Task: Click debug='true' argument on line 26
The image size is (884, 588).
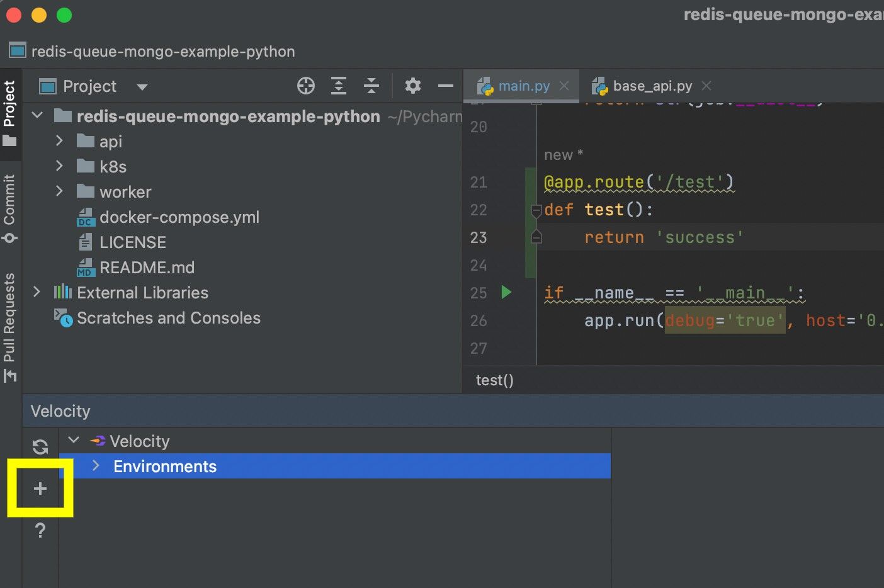Action: pyautogui.click(x=725, y=320)
